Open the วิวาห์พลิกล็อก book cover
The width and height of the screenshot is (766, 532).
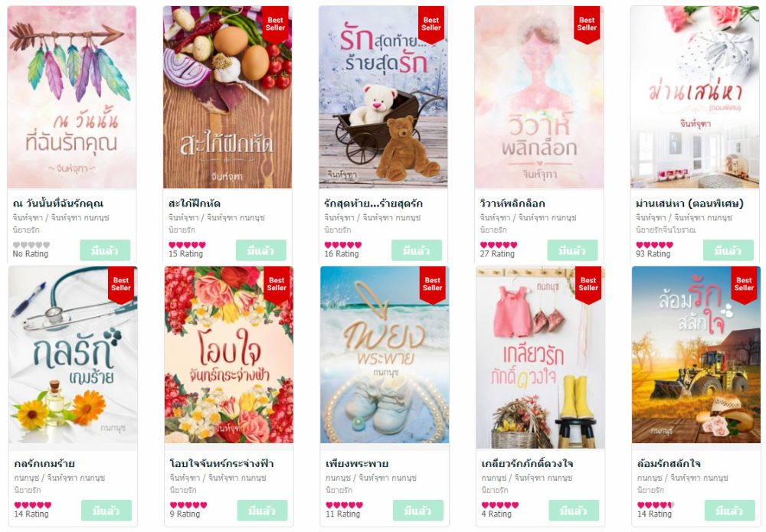point(538,97)
